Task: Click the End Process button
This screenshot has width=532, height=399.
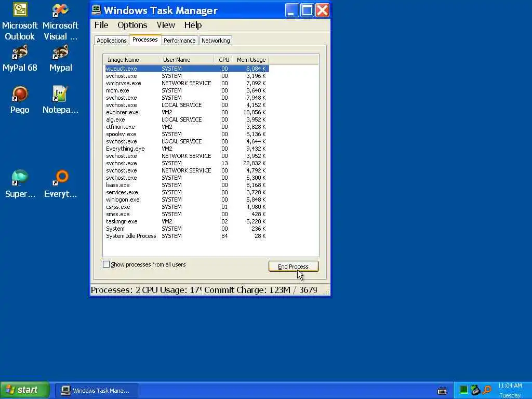Action: 294,267
